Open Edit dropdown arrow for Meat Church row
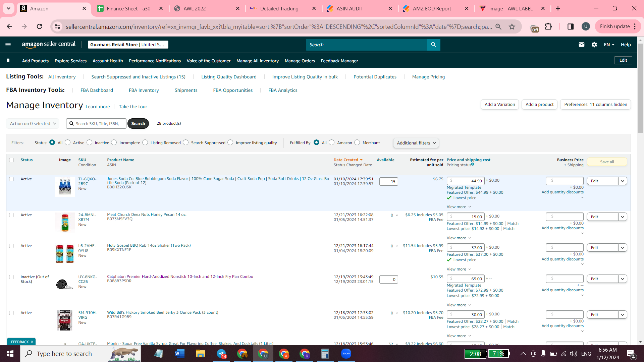Screen dimensions: 644x362 click(x=623, y=217)
